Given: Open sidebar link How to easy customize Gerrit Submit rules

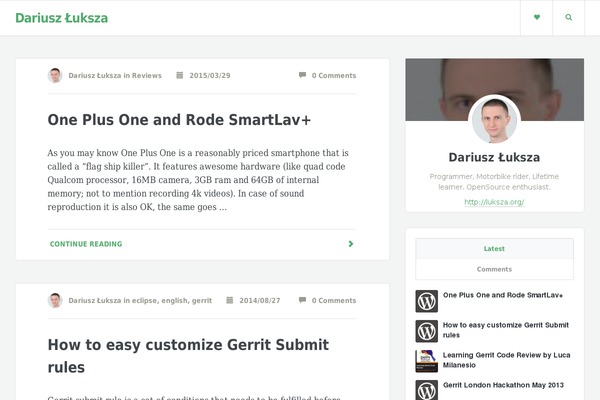Looking at the screenshot, I should coord(506,330).
